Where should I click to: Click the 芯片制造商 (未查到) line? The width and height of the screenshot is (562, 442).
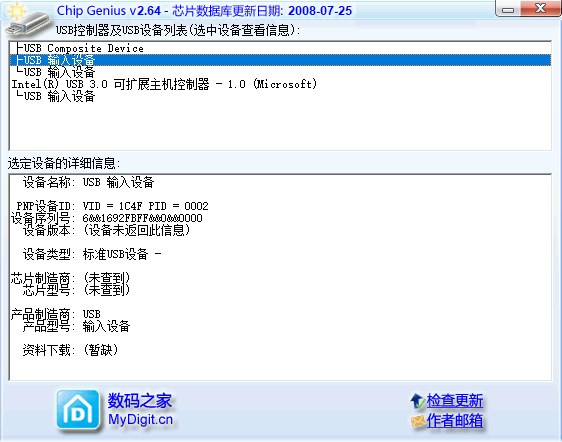pyautogui.click(x=70, y=278)
